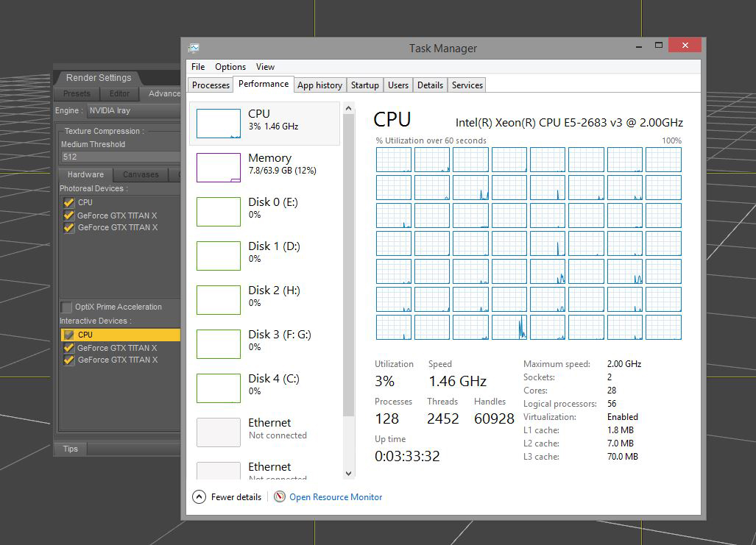Select the CPU graph thumbnail in sidebar

point(218,124)
